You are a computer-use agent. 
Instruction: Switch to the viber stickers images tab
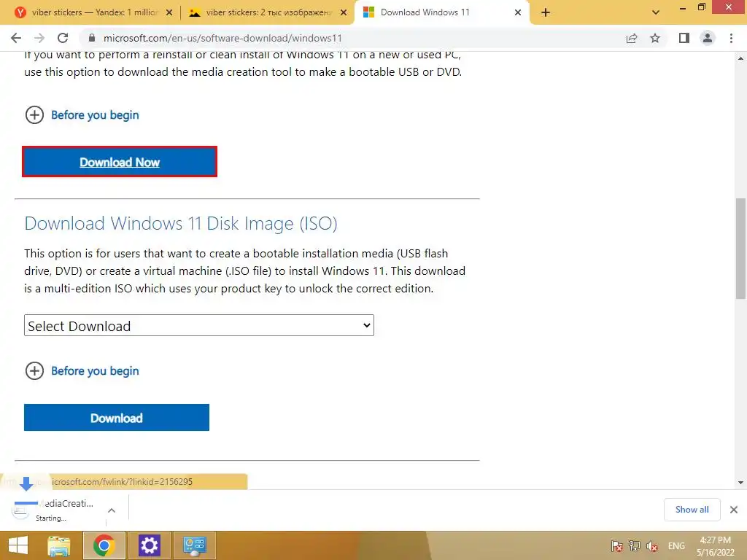pyautogui.click(x=268, y=12)
